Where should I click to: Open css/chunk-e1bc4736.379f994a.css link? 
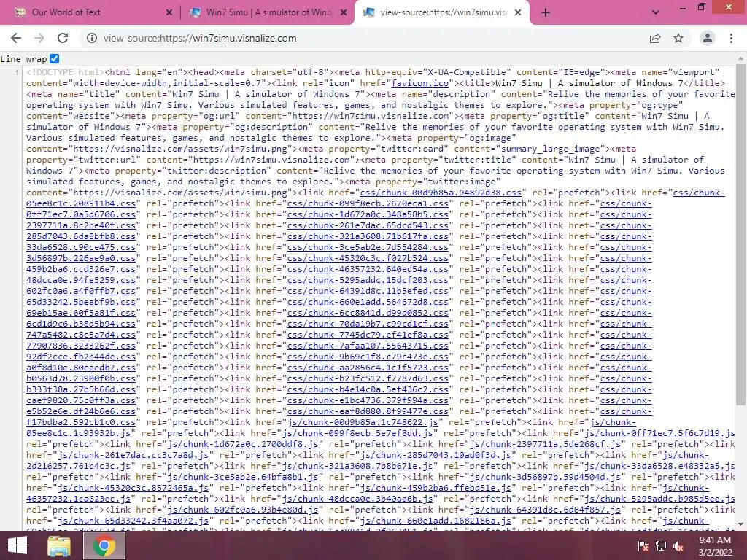click(368, 400)
